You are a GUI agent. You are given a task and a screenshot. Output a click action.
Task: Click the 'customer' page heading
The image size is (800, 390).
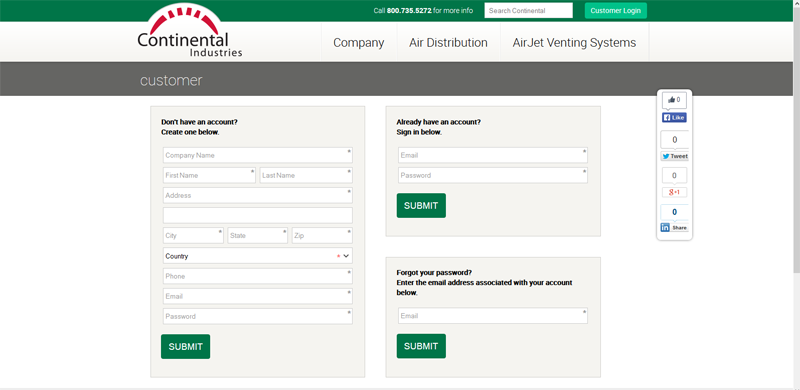pyautogui.click(x=171, y=81)
